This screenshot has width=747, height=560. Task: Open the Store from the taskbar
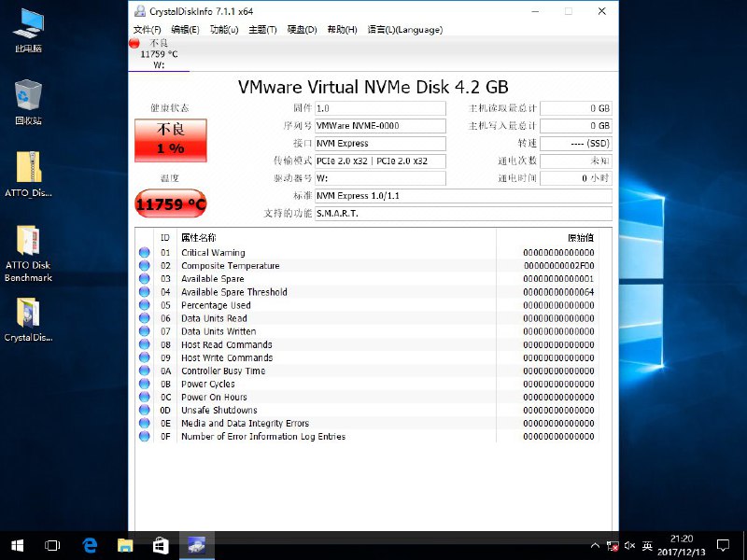click(x=160, y=545)
